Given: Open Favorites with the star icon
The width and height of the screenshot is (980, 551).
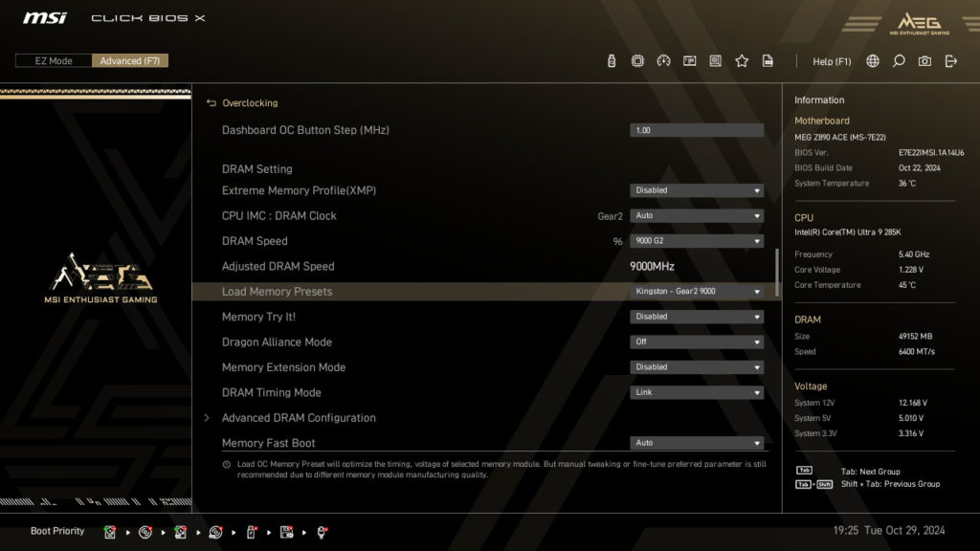Looking at the screenshot, I should pyautogui.click(x=742, y=60).
